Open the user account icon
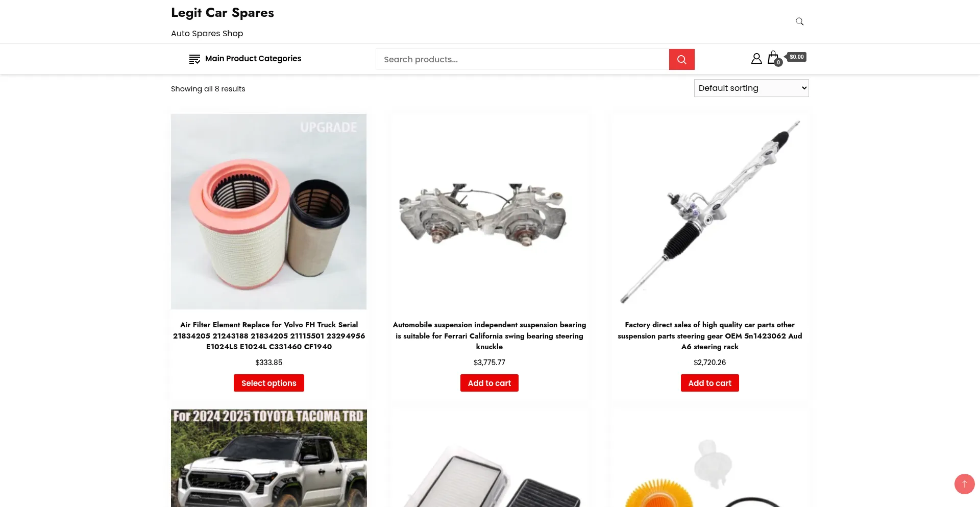Viewport: 980px width, 507px height. point(756,58)
